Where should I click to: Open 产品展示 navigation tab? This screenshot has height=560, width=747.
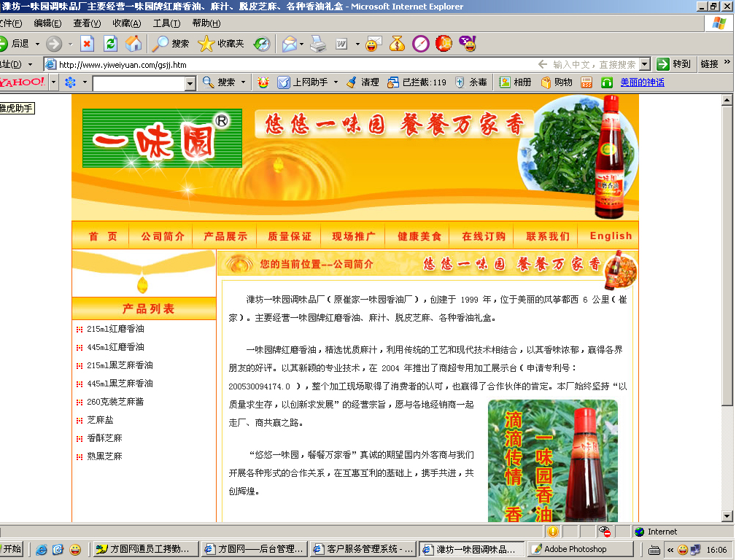coord(225,236)
